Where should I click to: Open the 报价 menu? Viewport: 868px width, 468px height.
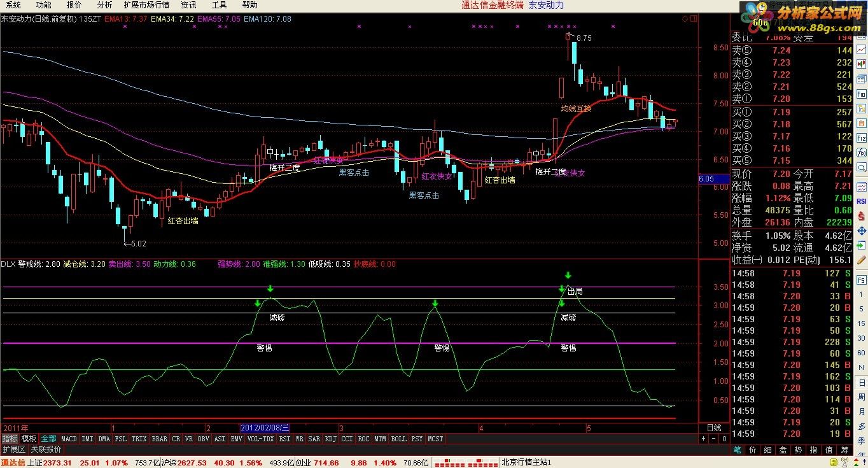(x=74, y=4)
